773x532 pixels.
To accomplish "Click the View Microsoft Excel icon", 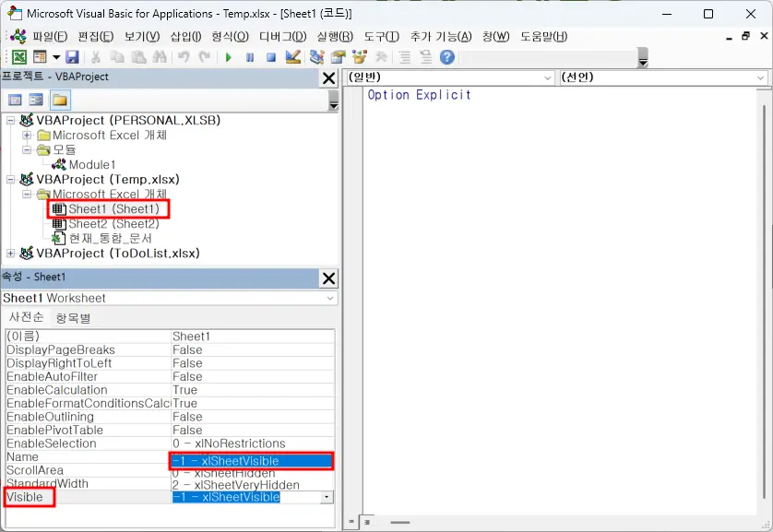I will [x=18, y=57].
